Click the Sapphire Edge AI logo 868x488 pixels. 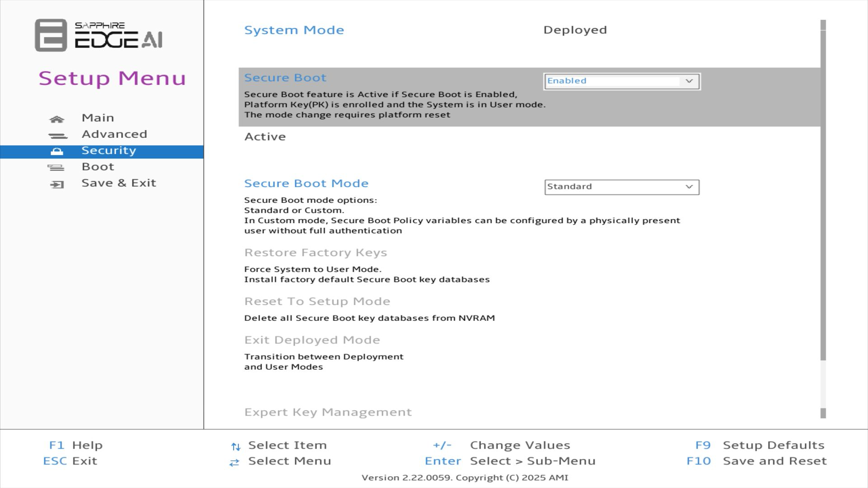pyautogui.click(x=99, y=35)
